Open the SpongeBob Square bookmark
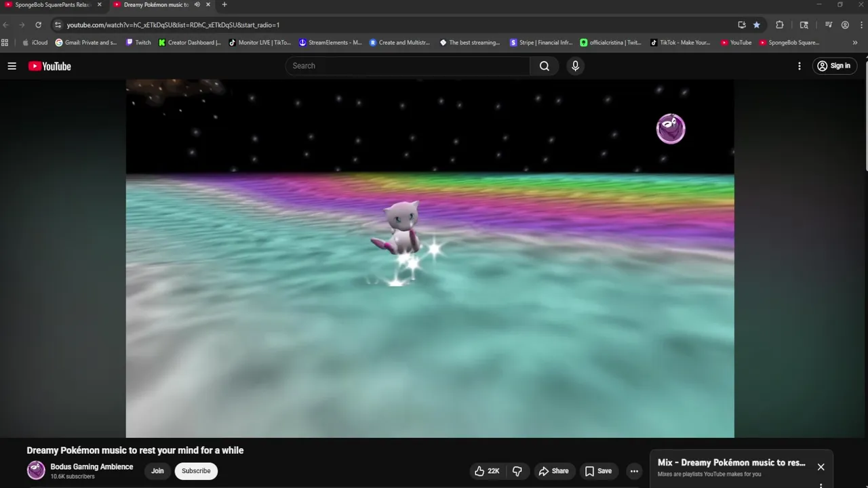The width and height of the screenshot is (868, 488). click(x=789, y=43)
